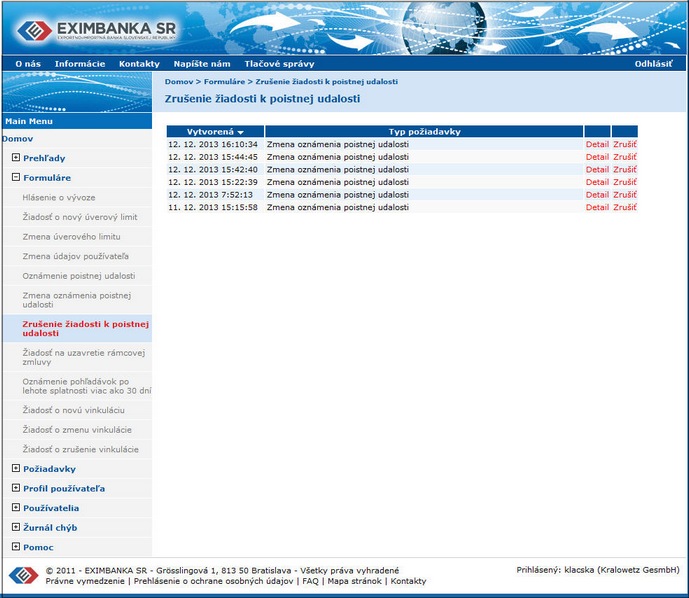689x598 pixels.
Task: Sort table by Vytvorená column
Action: 215,132
